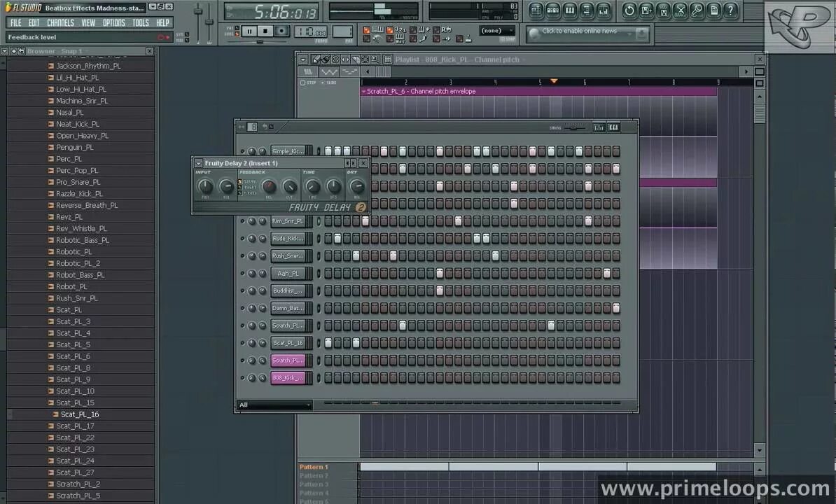The height and width of the screenshot is (504, 836).
Task: Select the Pencil tool in the Playlist toolbar
Action: coord(316,59)
